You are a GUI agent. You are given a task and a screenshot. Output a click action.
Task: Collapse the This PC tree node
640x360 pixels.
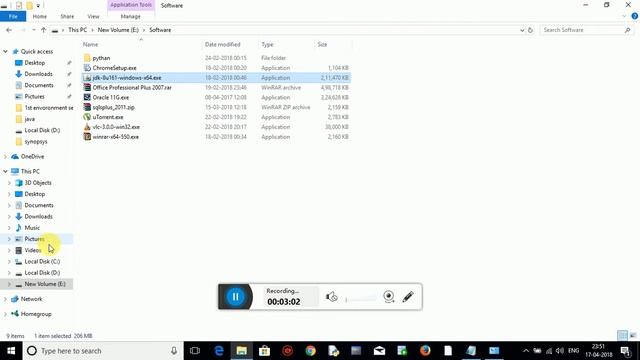tap(5, 171)
